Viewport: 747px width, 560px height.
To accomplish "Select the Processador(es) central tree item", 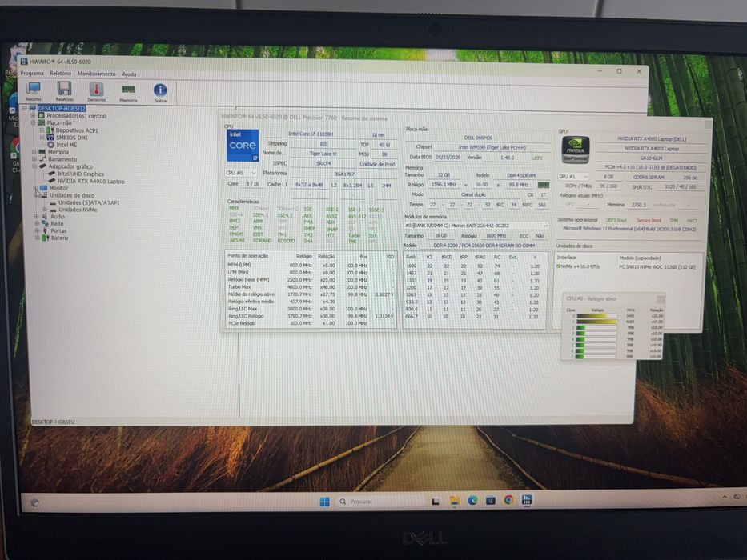I will (x=72, y=116).
